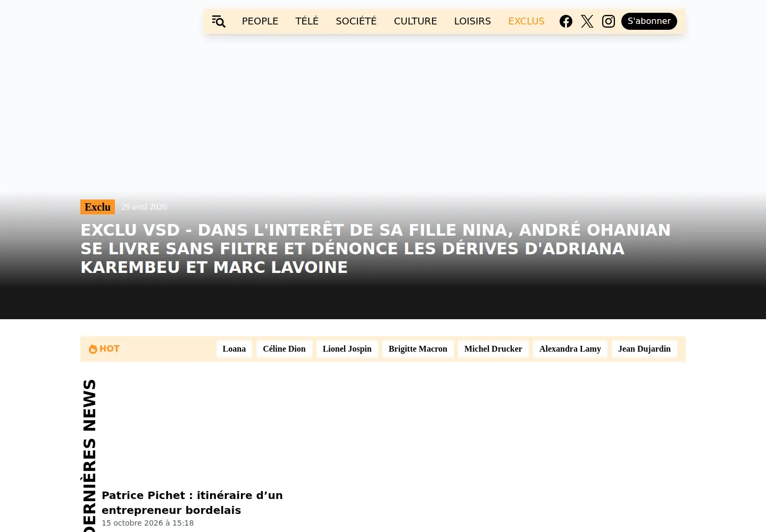This screenshot has width=766, height=532.
Task: Select the Céline Dion tag
Action: coord(284,349)
